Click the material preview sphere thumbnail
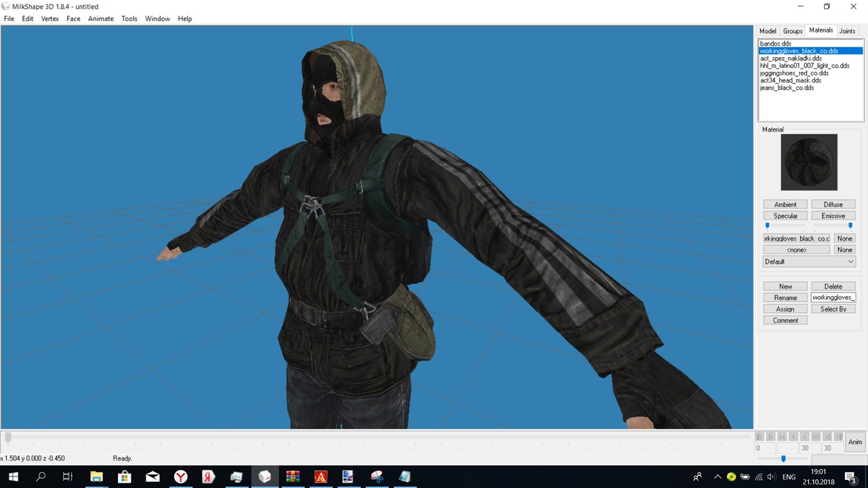 pyautogui.click(x=809, y=162)
